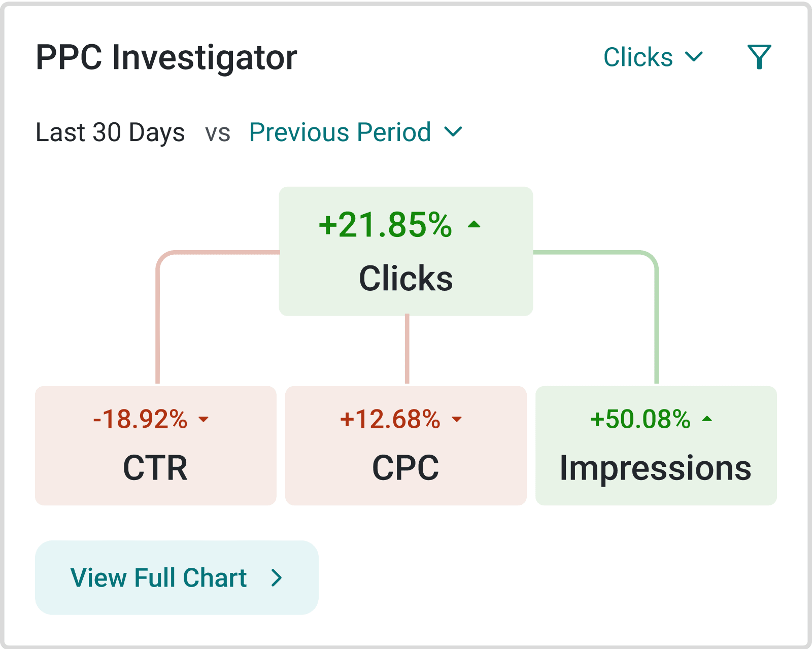
Task: Click the Last 30 Days date range
Action: (x=110, y=132)
